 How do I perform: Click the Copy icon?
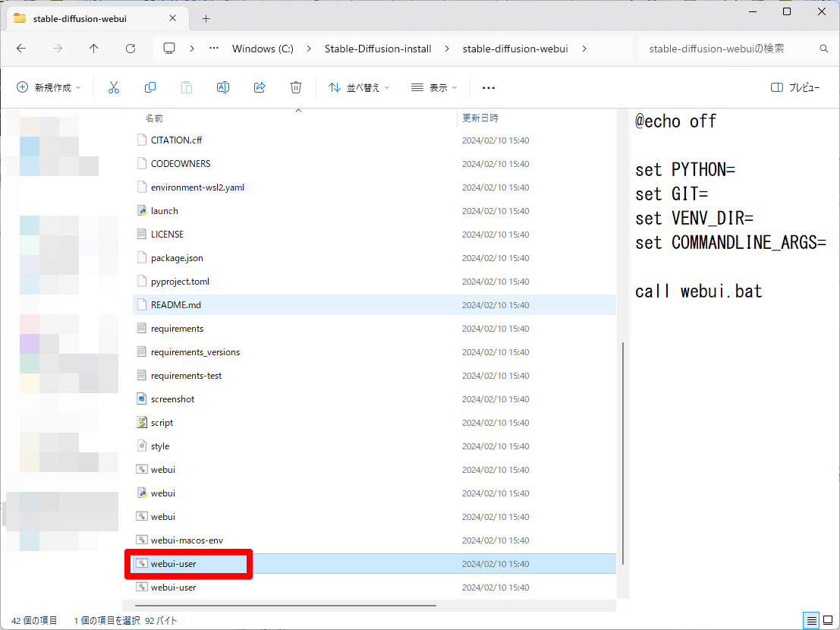(x=150, y=87)
